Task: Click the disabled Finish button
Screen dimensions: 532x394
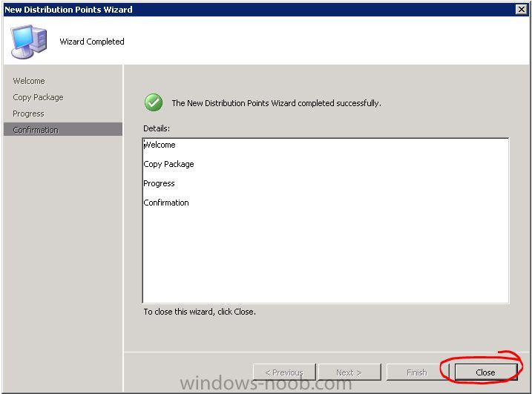Action: [417, 372]
